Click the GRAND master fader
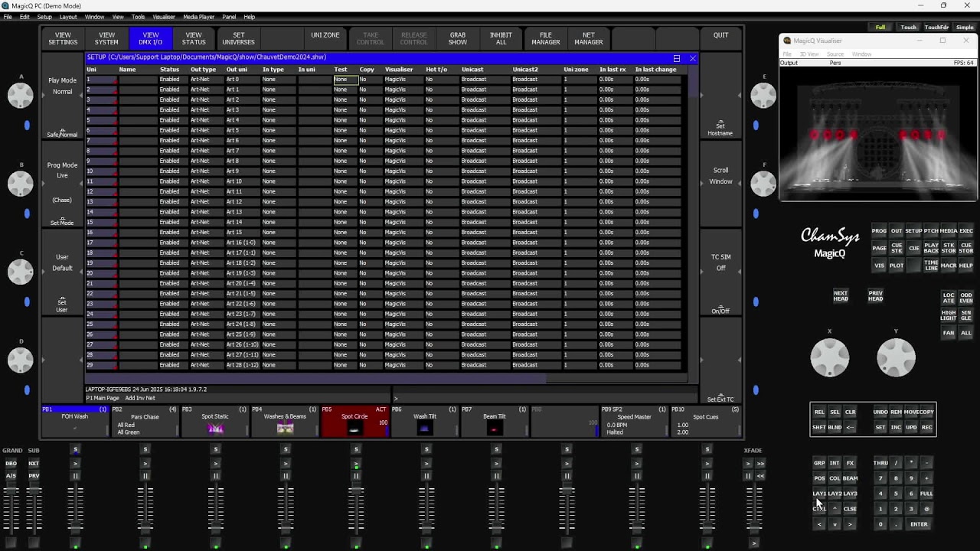This screenshot has height=551, width=980. pyautogui.click(x=11, y=509)
